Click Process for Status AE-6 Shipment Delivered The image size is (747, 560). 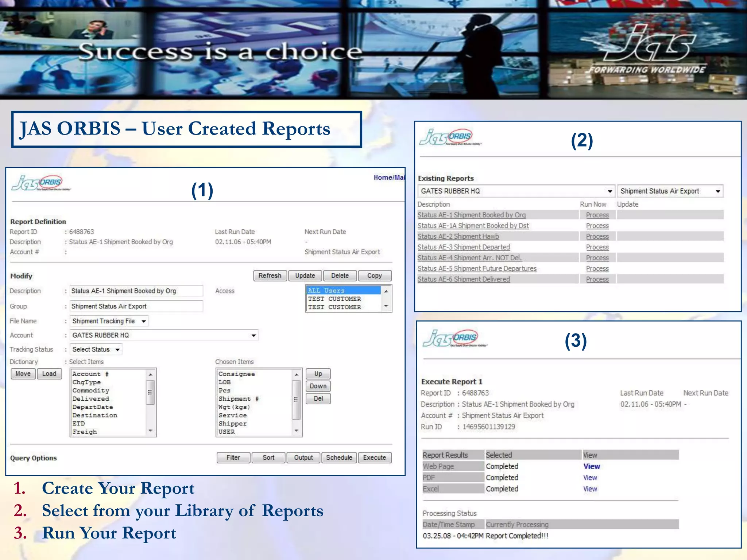[x=597, y=279]
